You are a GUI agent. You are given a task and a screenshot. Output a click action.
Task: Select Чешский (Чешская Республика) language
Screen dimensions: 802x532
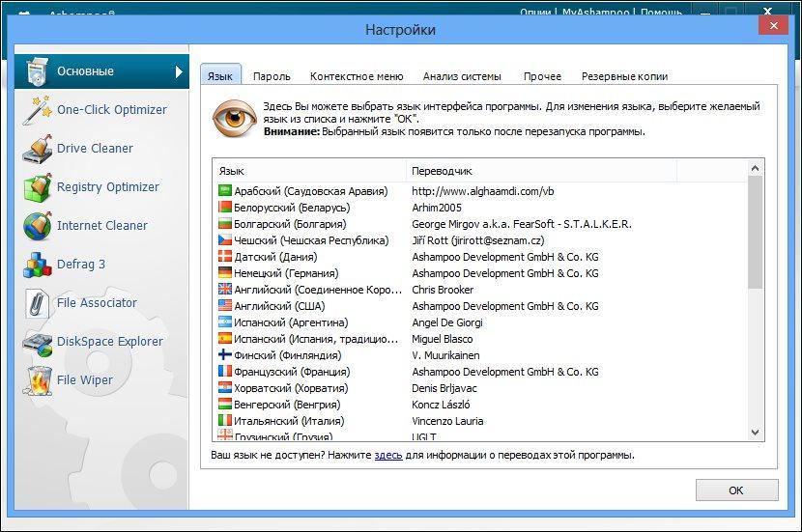coord(311,240)
